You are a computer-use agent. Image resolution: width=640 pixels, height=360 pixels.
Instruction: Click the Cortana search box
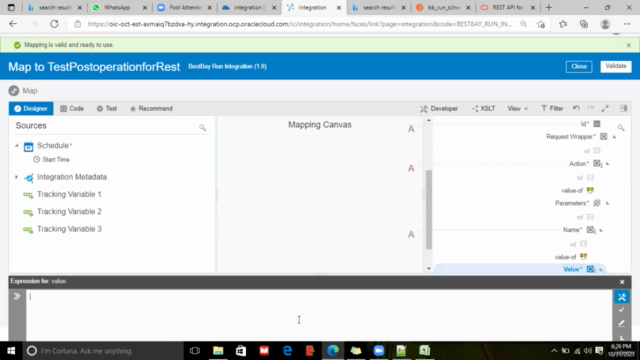(102, 351)
